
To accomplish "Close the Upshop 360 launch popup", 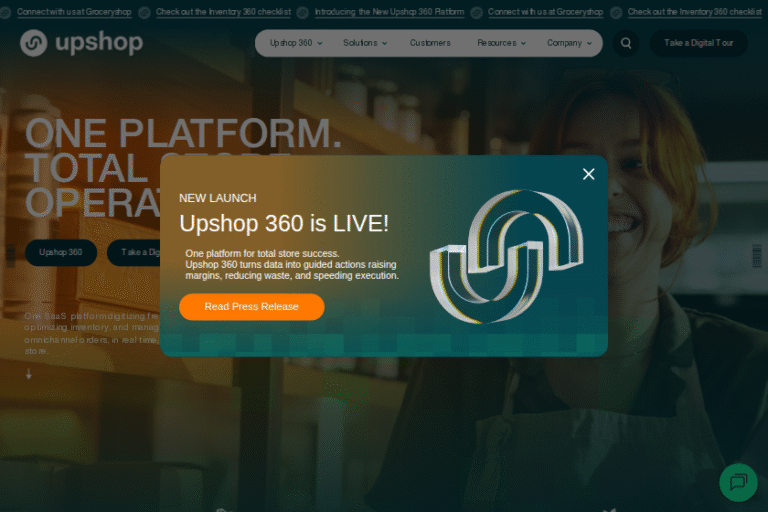I will (x=588, y=174).
